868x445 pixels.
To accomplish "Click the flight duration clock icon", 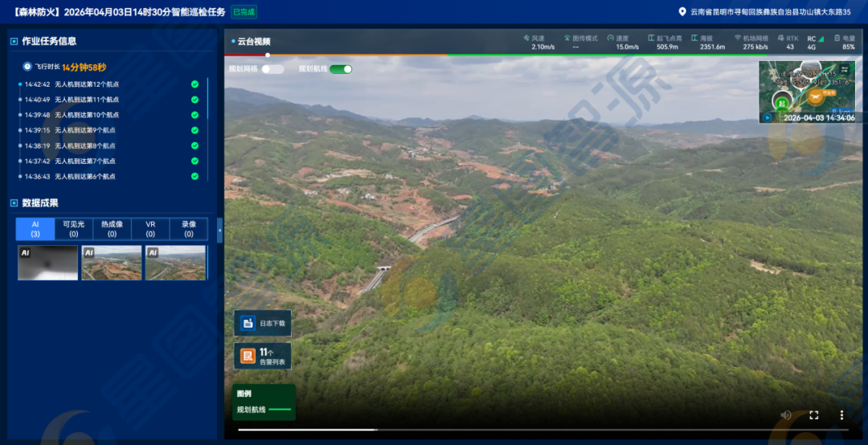I will pyautogui.click(x=27, y=67).
